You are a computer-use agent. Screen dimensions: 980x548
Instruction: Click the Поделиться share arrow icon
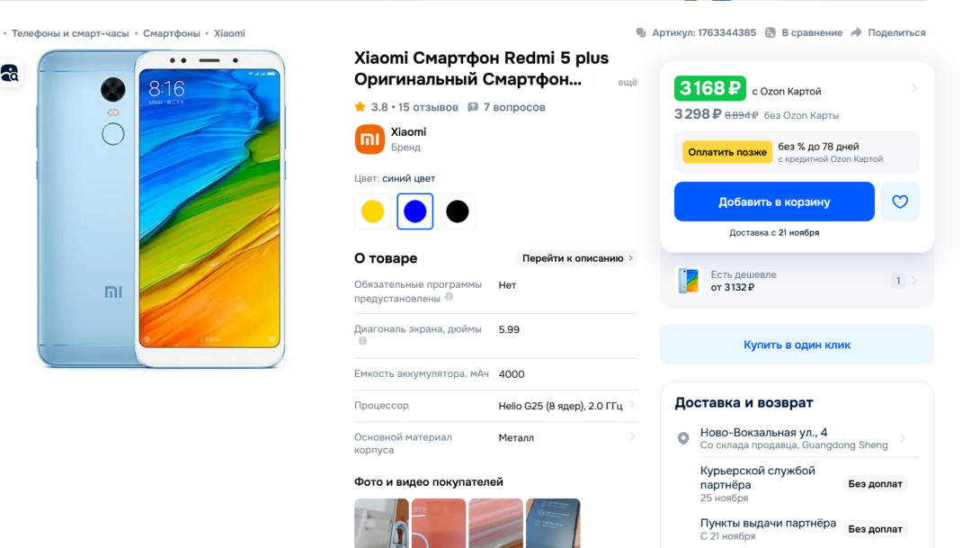pyautogui.click(x=856, y=32)
